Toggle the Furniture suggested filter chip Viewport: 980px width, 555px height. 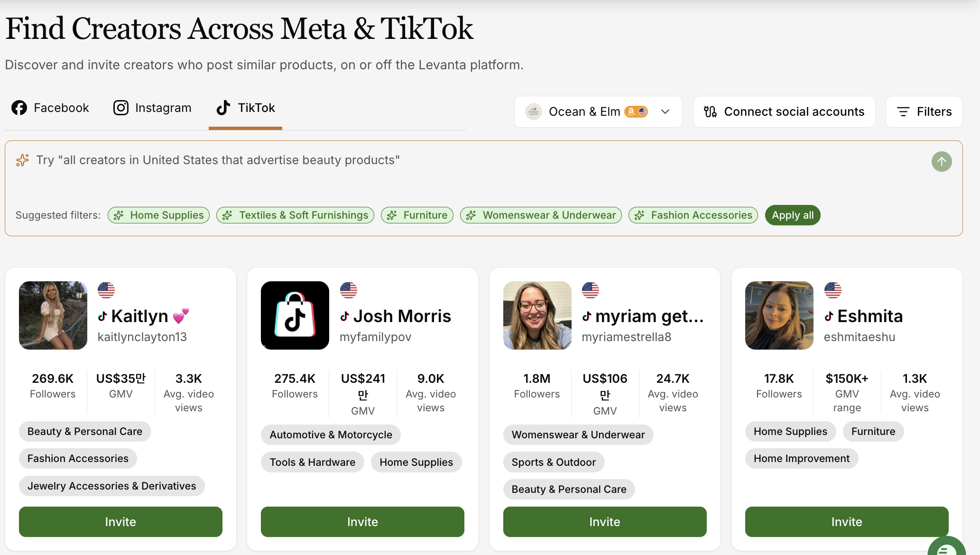pyautogui.click(x=417, y=215)
